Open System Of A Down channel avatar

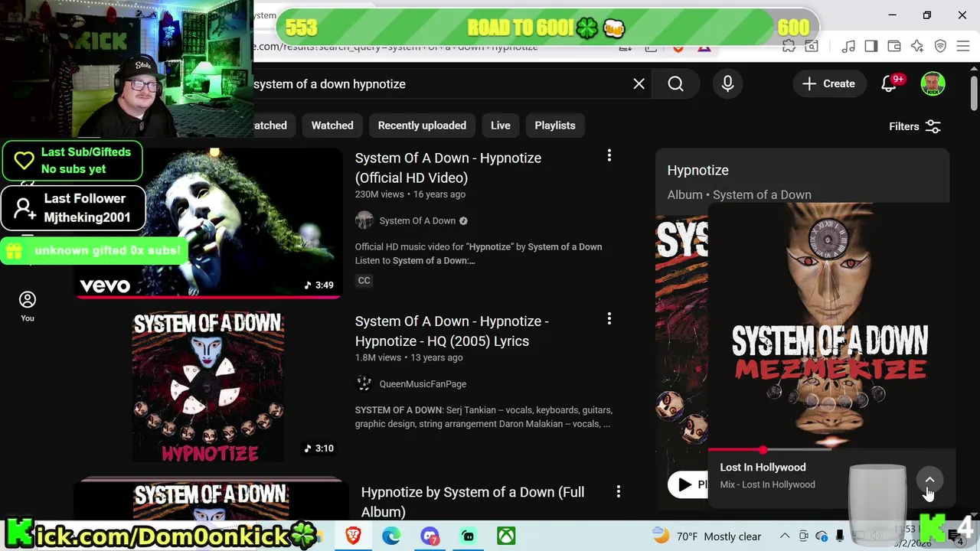364,220
